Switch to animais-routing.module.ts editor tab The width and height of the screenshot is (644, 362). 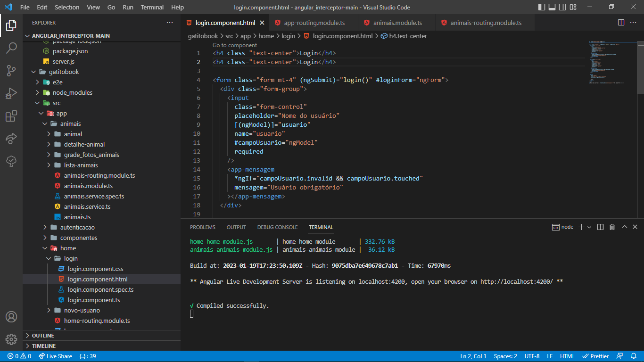pos(486,23)
